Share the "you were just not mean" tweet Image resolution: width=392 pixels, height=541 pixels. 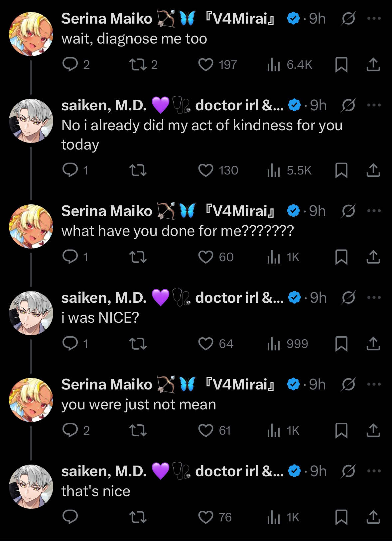(373, 431)
